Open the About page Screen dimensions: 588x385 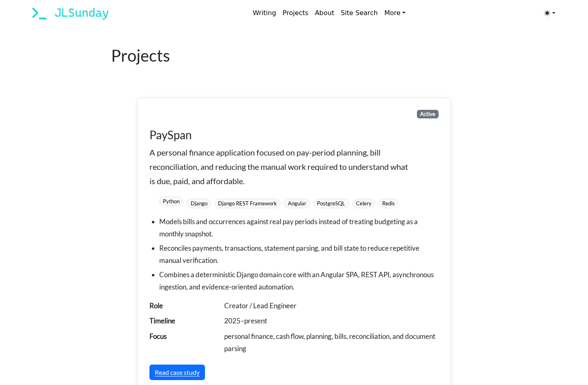click(x=324, y=13)
